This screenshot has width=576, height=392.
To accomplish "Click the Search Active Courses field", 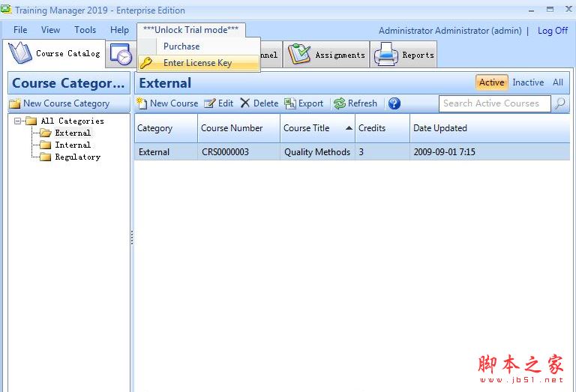I will coord(494,103).
